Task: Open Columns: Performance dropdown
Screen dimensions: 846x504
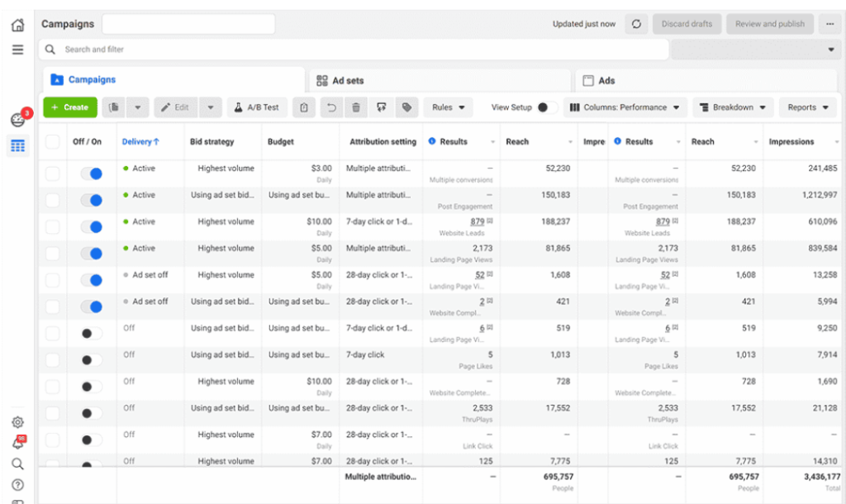Action: click(x=625, y=107)
